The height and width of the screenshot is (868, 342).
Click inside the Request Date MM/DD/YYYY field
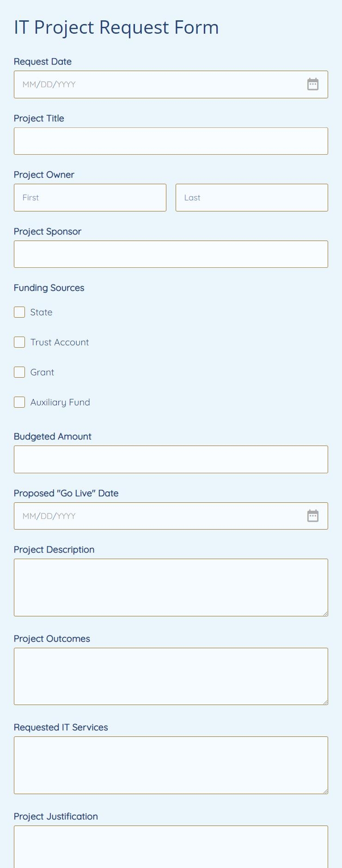pyautogui.click(x=139, y=84)
